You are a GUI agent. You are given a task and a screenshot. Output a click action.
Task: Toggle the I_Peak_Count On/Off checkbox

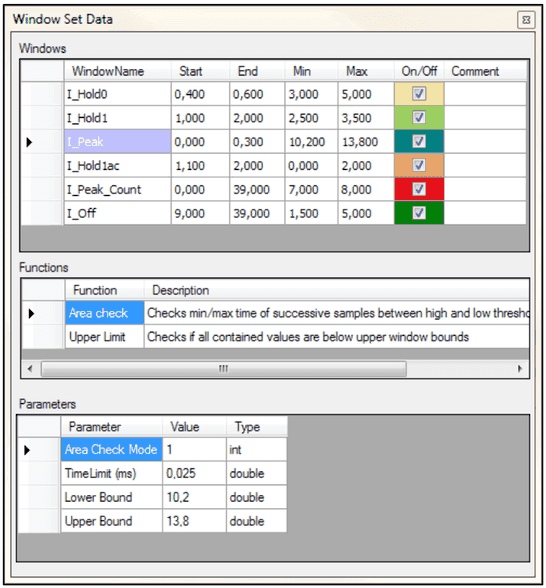(418, 189)
